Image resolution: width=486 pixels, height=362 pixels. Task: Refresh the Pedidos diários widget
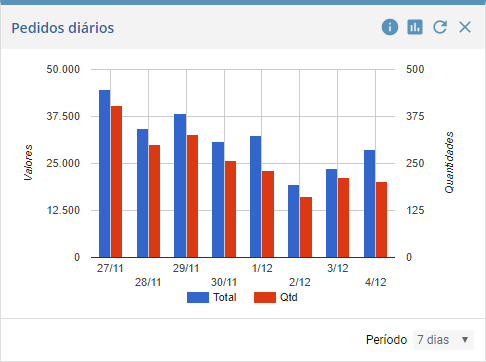(x=440, y=27)
